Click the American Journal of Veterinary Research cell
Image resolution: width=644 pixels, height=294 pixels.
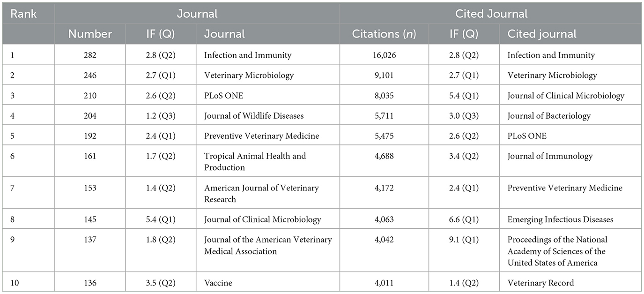(x=261, y=193)
